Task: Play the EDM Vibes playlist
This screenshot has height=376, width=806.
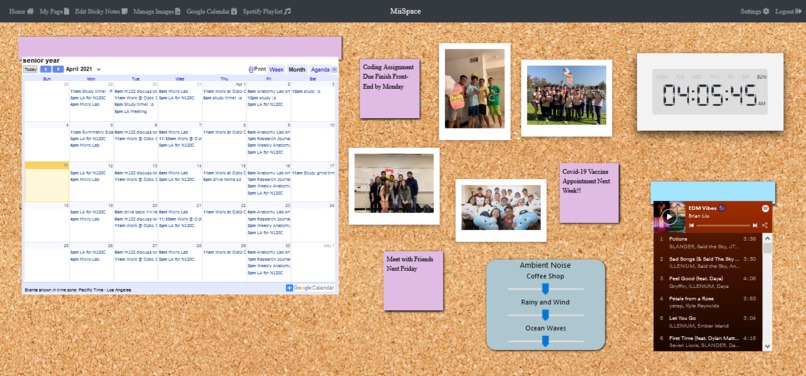Action: 669,217
